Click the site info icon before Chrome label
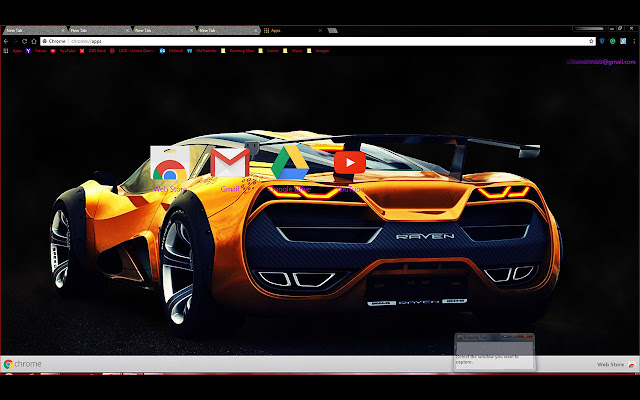The width and height of the screenshot is (640, 400). coord(44,41)
